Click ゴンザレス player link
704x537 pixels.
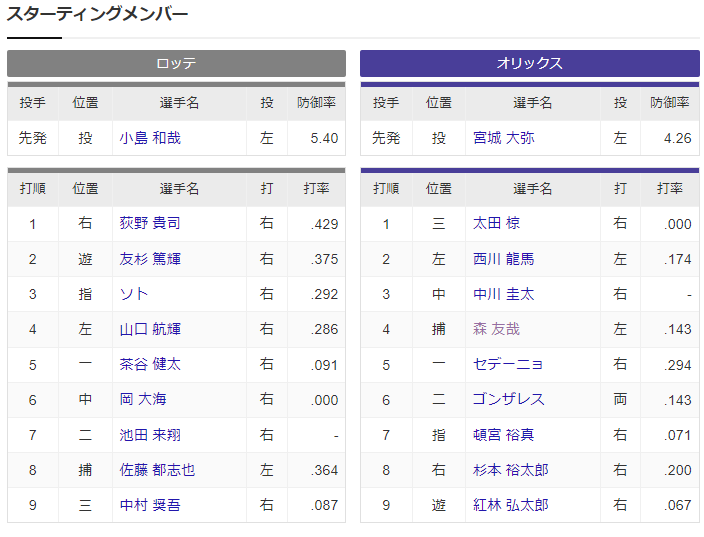(x=509, y=399)
